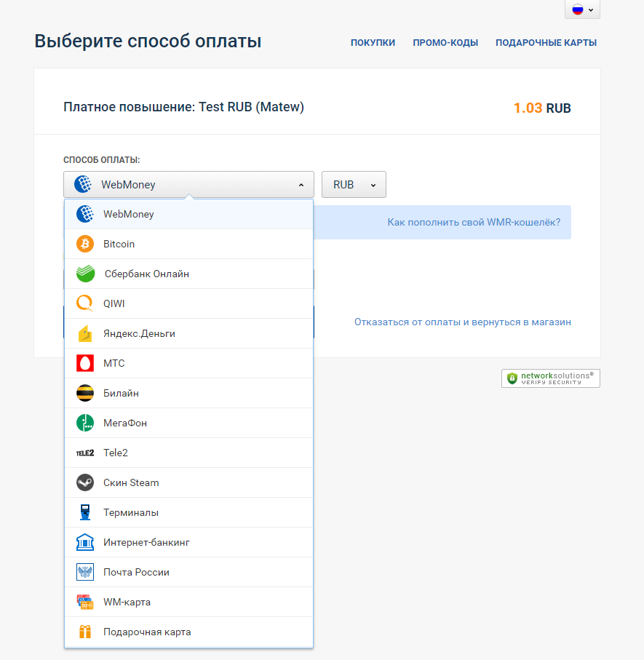Select Подарочная карта option

coord(189,632)
